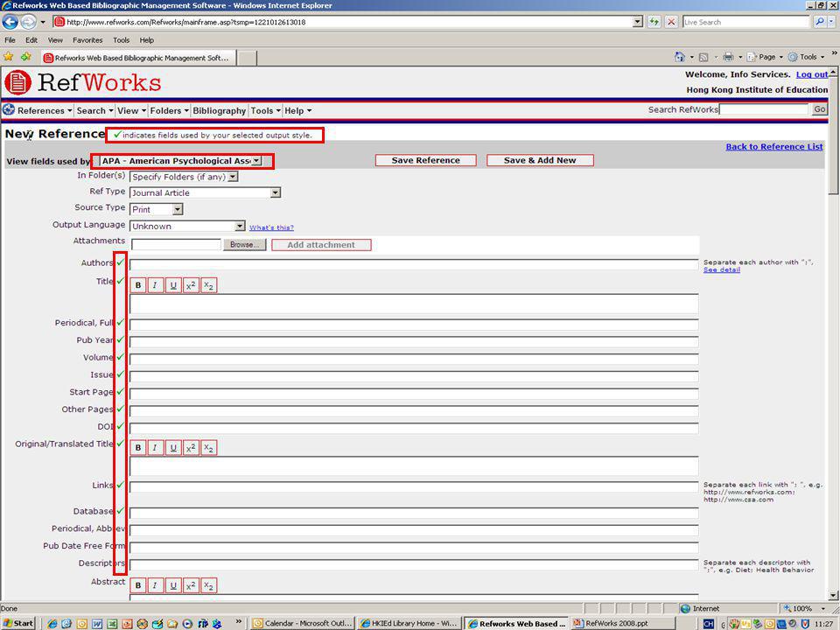Image resolution: width=840 pixels, height=630 pixels.
Task: Expand the IE Tools toolbar menu
Action: (x=807, y=57)
